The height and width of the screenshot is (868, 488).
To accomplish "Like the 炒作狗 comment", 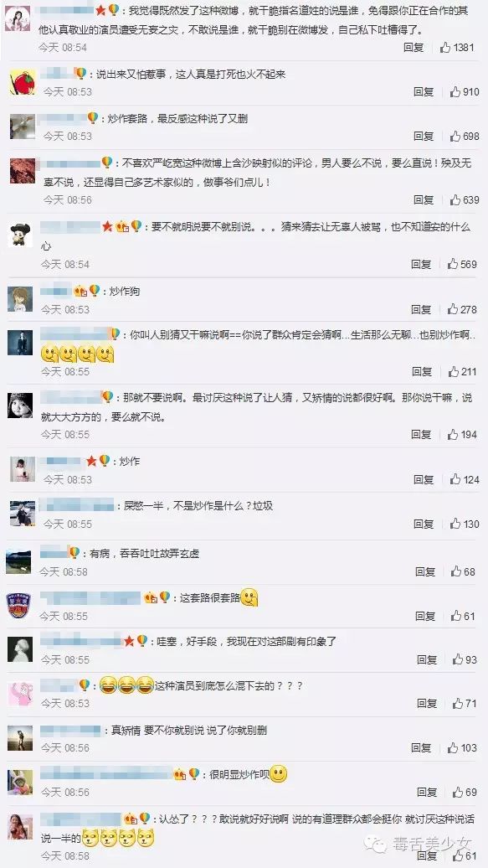I will pyautogui.click(x=453, y=309).
